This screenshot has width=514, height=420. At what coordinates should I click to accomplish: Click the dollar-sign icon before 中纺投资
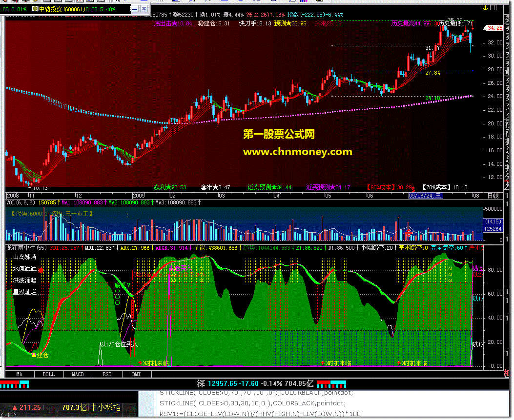click(35, 9)
